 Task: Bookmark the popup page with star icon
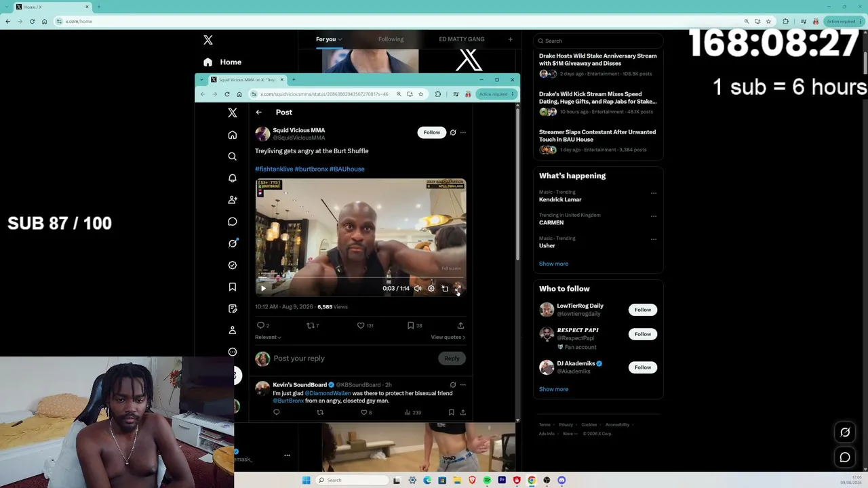click(x=420, y=94)
